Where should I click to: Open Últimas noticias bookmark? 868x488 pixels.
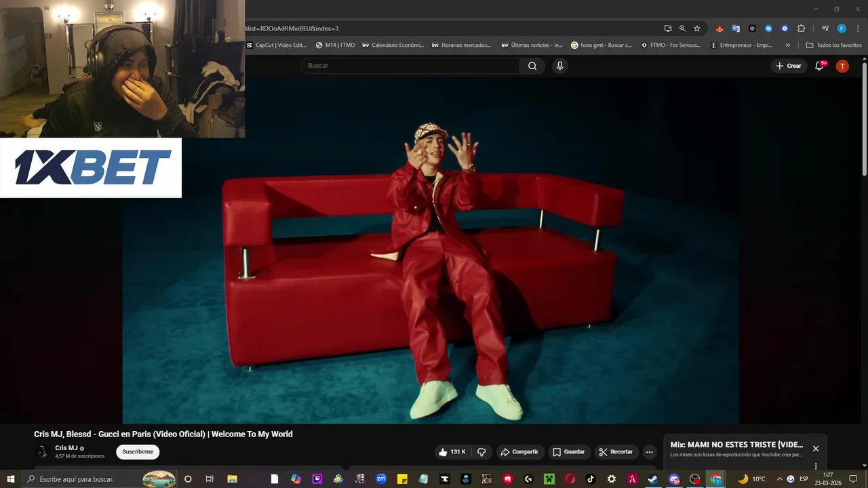[532, 45]
